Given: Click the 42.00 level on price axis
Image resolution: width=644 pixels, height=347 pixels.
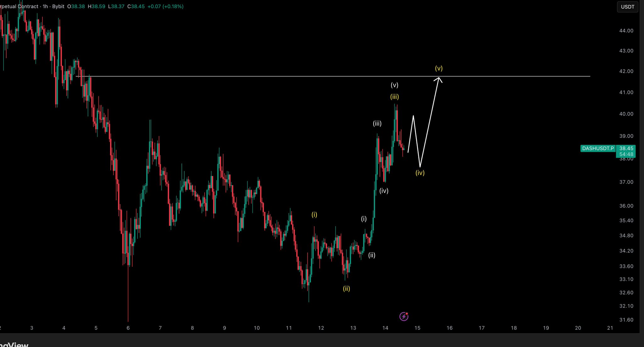Looking at the screenshot, I should pyautogui.click(x=626, y=71).
